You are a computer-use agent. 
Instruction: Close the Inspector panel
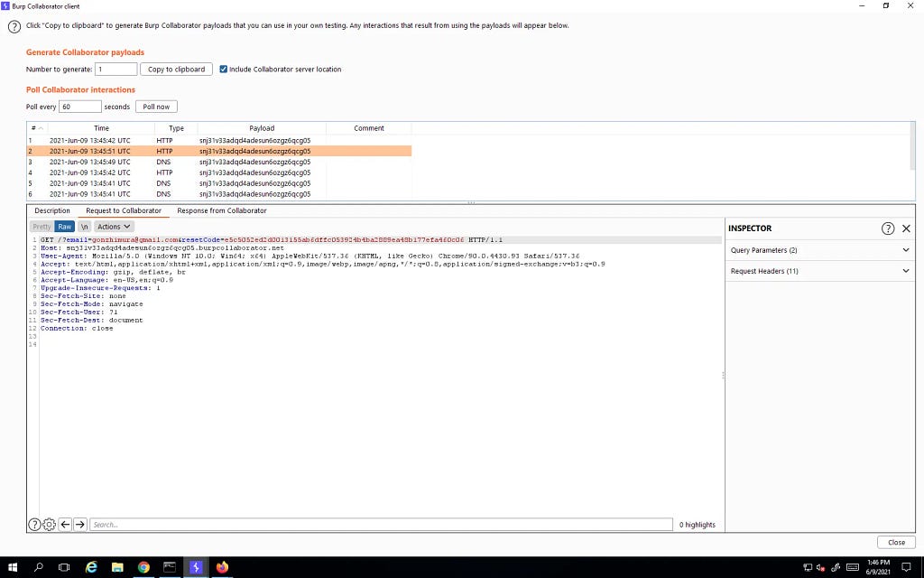tap(906, 228)
